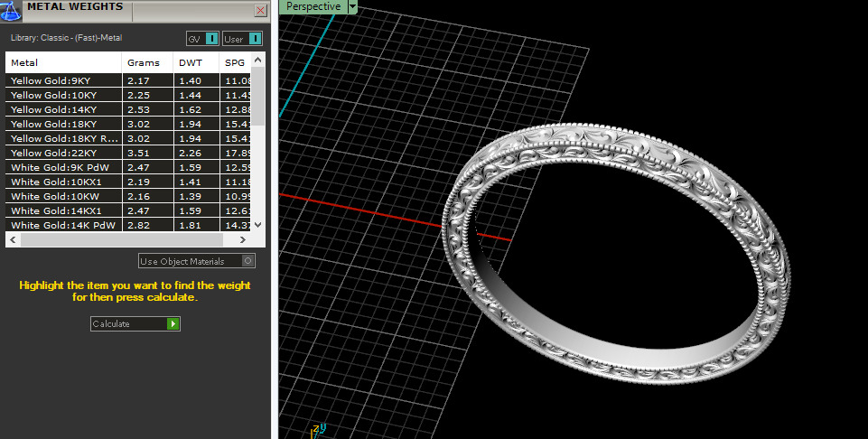The width and height of the screenshot is (868, 439).
Task: Select the Yellow Gold:22KY row
Action: pyautogui.click(x=128, y=153)
